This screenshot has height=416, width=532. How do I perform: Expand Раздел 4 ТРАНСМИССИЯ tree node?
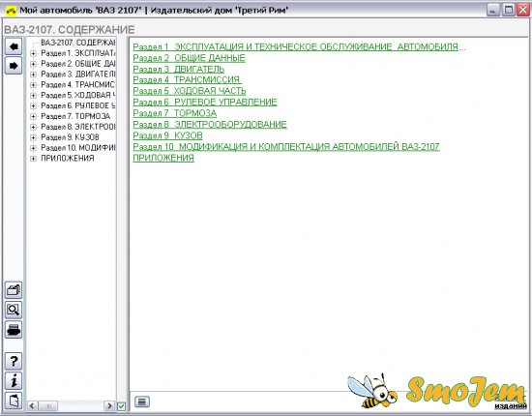pos(33,85)
